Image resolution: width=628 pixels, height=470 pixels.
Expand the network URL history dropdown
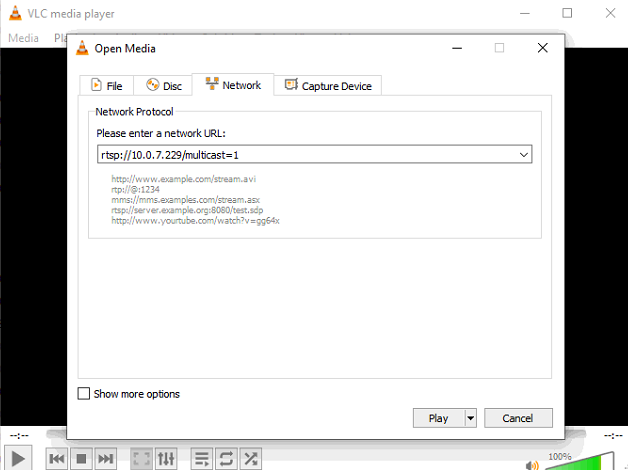pyautogui.click(x=524, y=154)
